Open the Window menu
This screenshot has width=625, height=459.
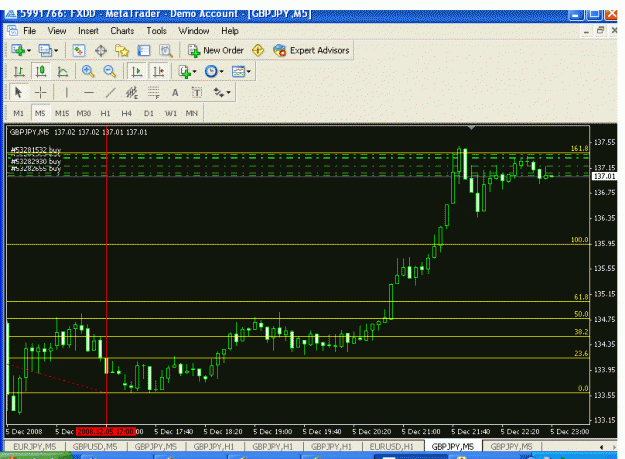(193, 31)
